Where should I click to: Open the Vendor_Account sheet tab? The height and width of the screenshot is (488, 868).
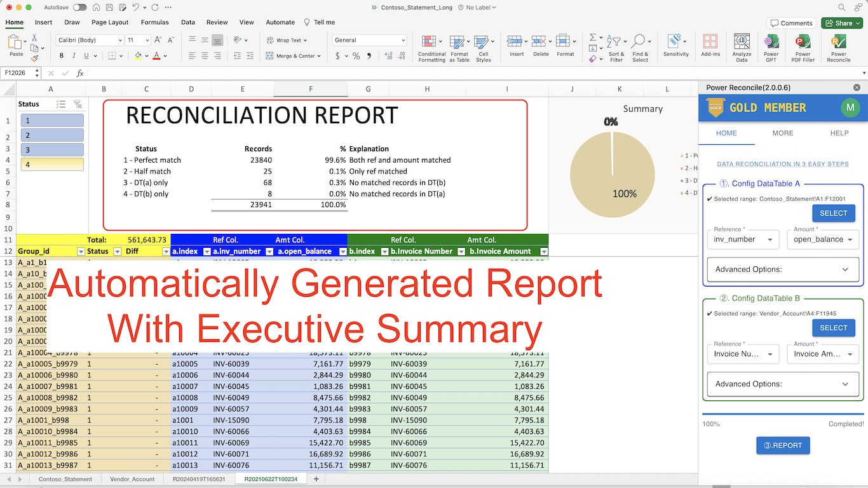[x=132, y=479]
